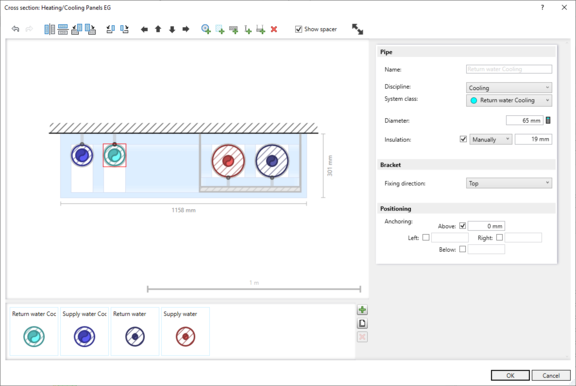Click the Left anchoring distance field
576x386 pixels.
pyautogui.click(x=450, y=237)
